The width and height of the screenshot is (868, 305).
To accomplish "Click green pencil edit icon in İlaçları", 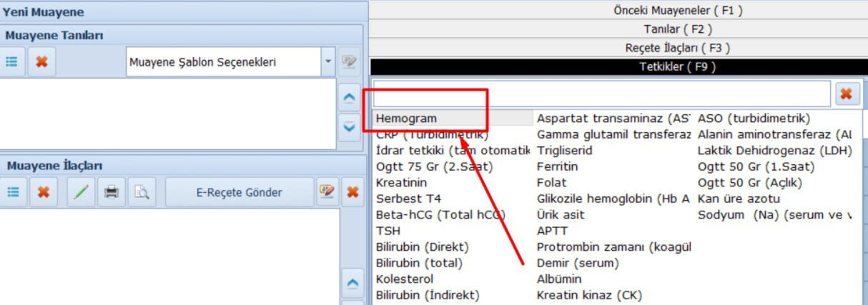I will click(x=80, y=192).
